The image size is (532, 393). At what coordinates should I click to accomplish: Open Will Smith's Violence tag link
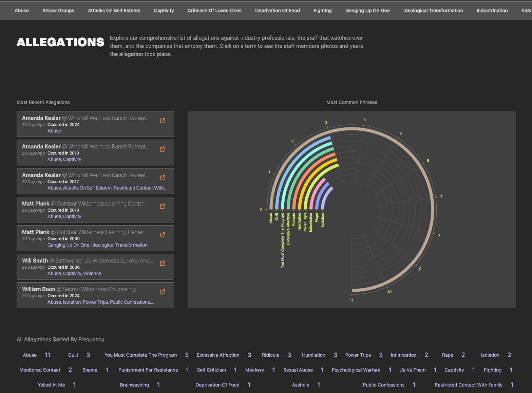(92, 273)
